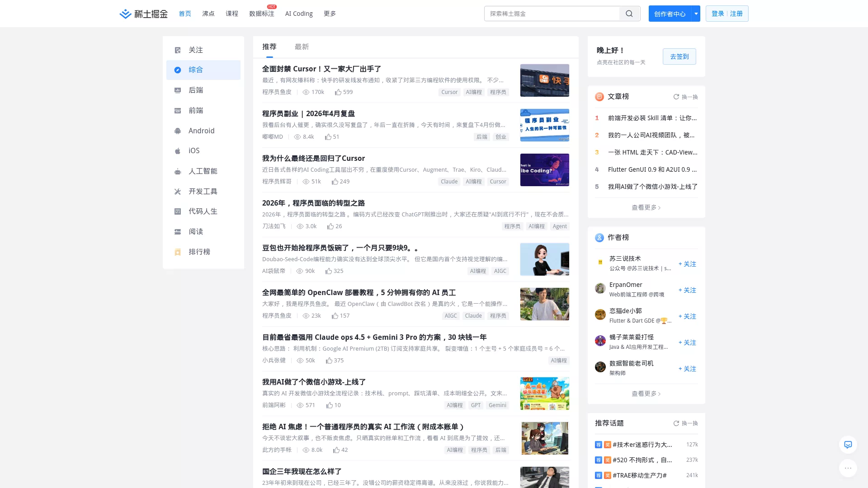Open the 更多 navigation menu
Viewport: 868px width, 488px height.
(x=330, y=14)
